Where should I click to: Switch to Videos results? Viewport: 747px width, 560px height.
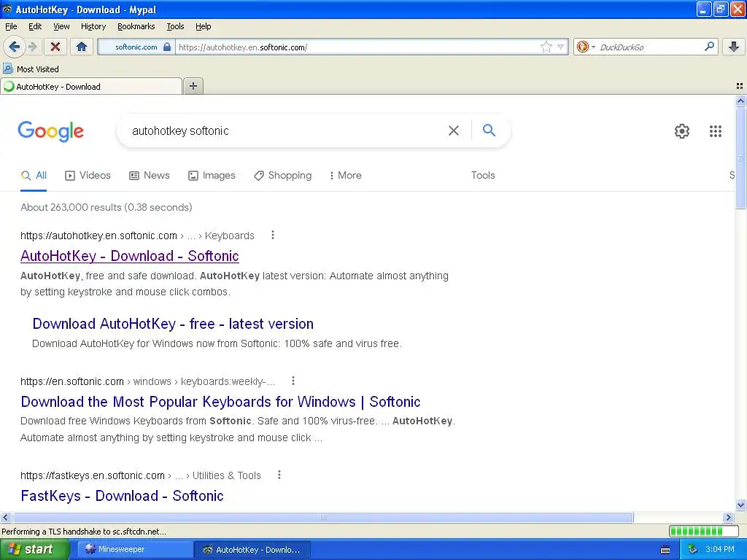(88, 175)
